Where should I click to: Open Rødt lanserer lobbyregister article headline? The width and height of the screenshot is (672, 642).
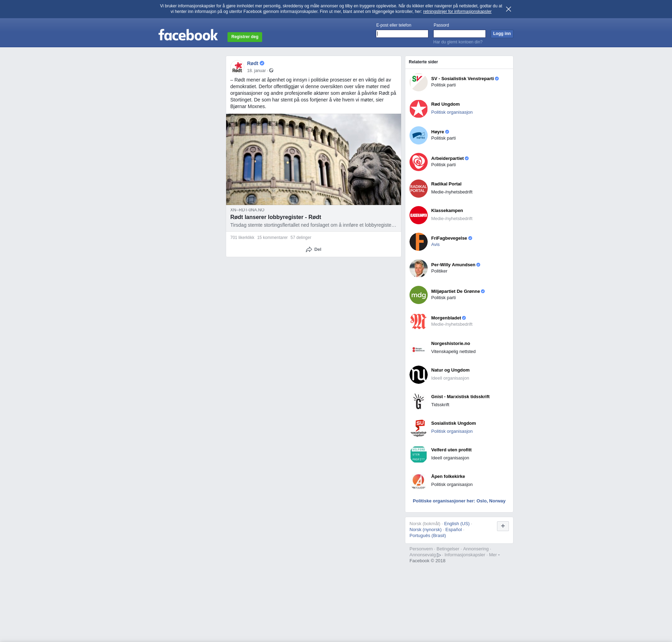click(275, 217)
